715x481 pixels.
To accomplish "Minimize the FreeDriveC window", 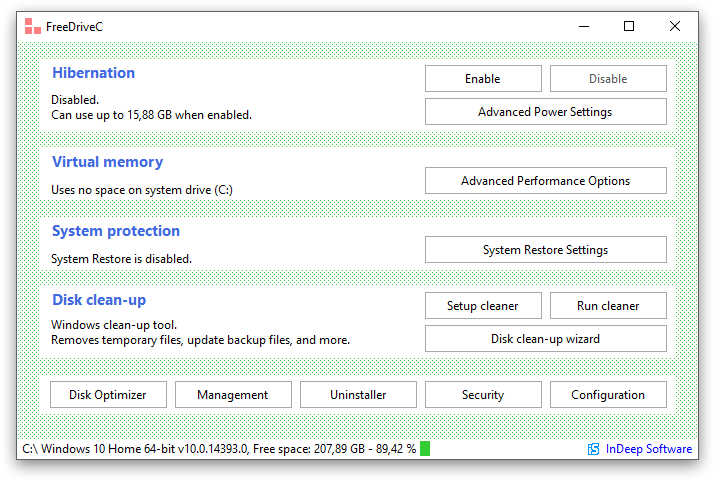I will coord(584,26).
